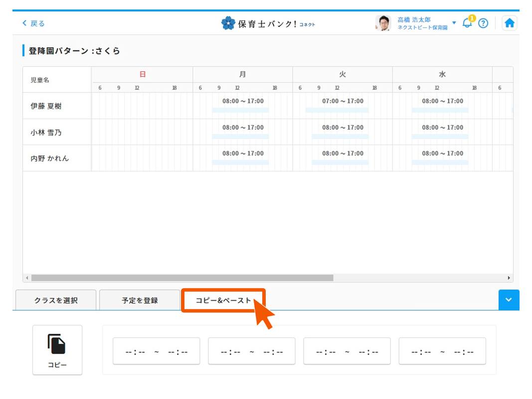Click the back chevron beside 戻る
This screenshot has height=399, width=532.
(x=24, y=23)
